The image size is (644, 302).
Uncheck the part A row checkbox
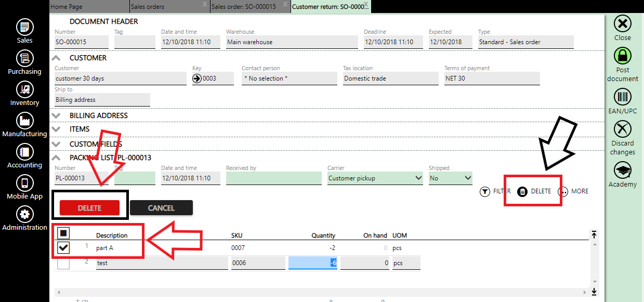(x=63, y=248)
